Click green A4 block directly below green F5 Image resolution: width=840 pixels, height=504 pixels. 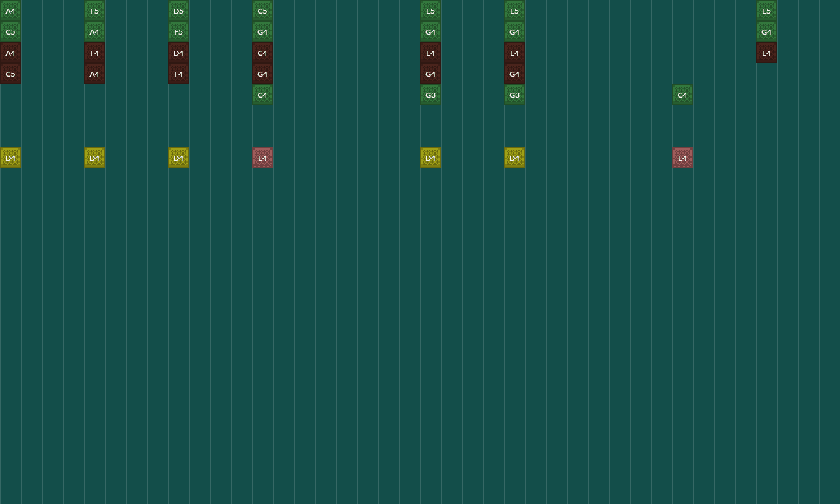pyautogui.click(x=94, y=31)
